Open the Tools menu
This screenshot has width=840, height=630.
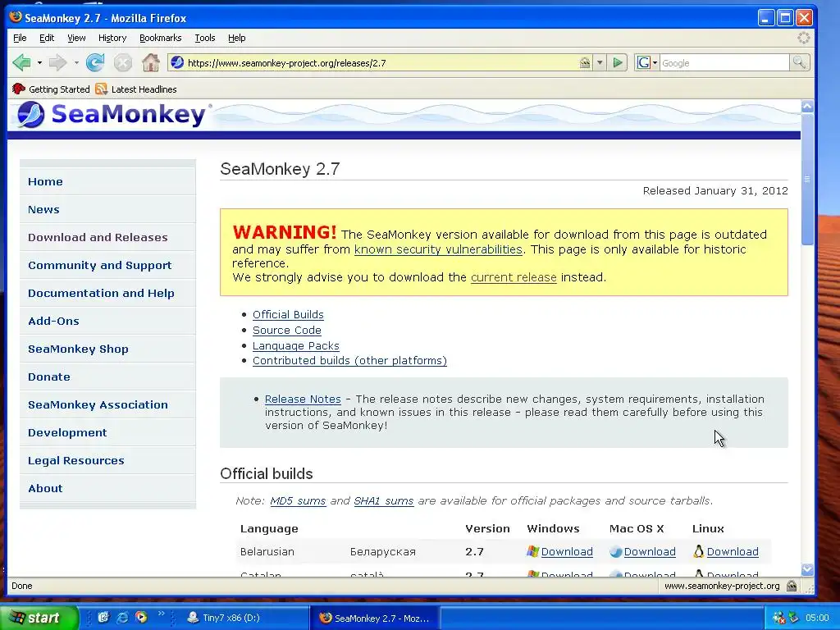[x=204, y=38]
